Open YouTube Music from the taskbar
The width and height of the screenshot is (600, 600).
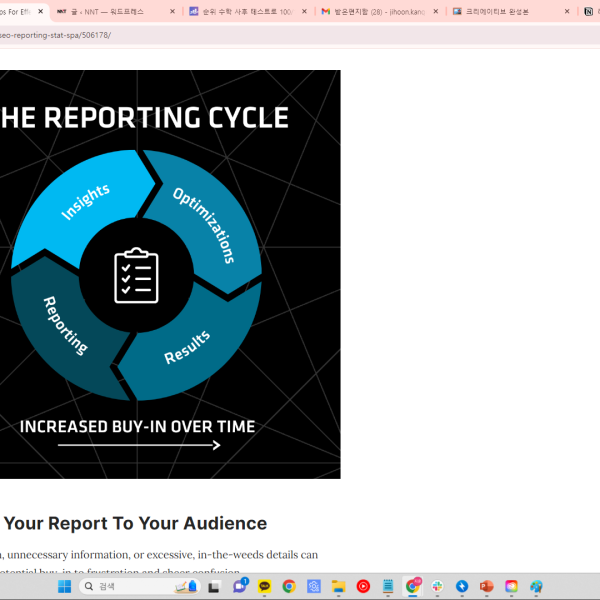(x=363, y=586)
